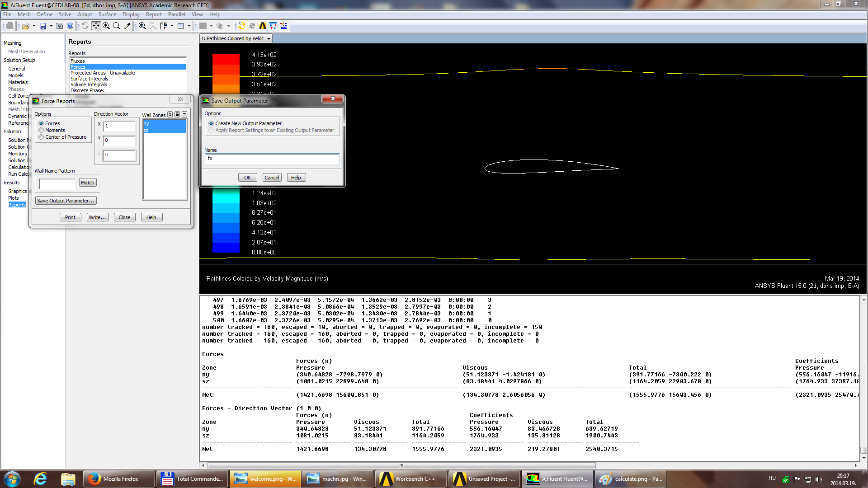Open the grayed cube toolbar dropdown arrow
This screenshot has height=488, width=868.
[x=228, y=26]
